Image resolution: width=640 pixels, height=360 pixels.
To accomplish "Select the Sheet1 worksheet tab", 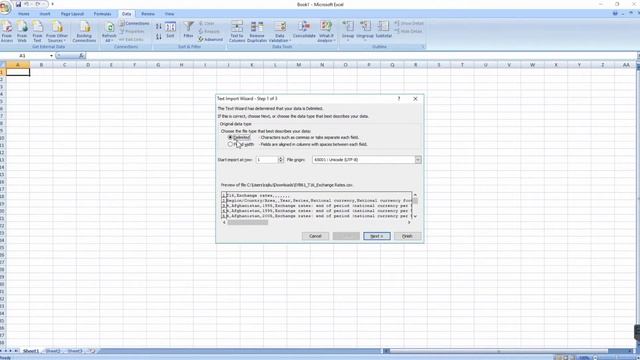I will coord(31,351).
